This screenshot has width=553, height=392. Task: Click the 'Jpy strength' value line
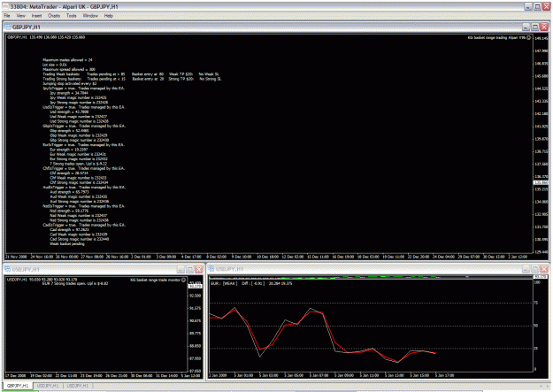(69, 93)
